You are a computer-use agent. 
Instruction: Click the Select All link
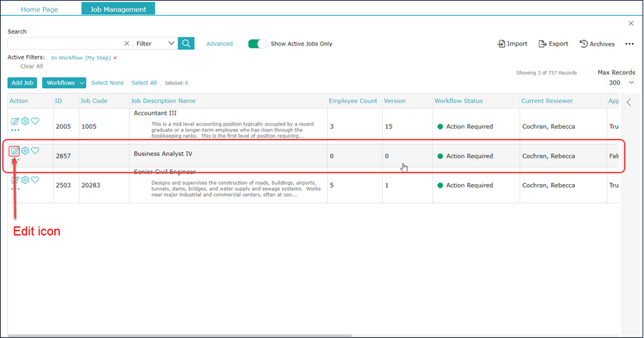(144, 83)
